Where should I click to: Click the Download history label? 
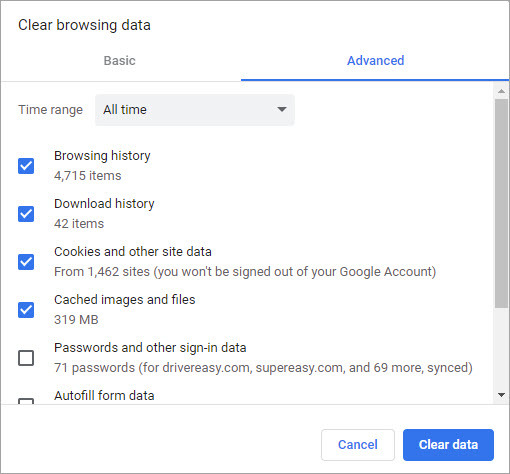tap(104, 204)
